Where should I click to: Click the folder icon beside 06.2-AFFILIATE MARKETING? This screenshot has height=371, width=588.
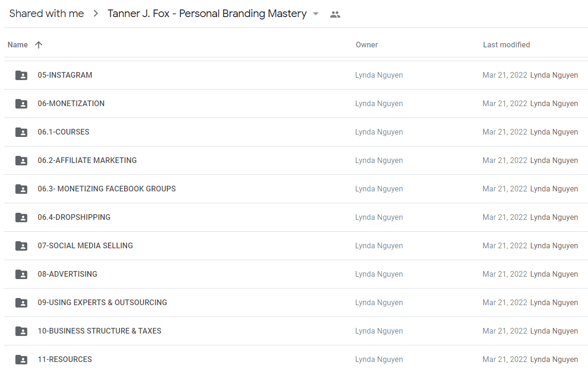21,161
